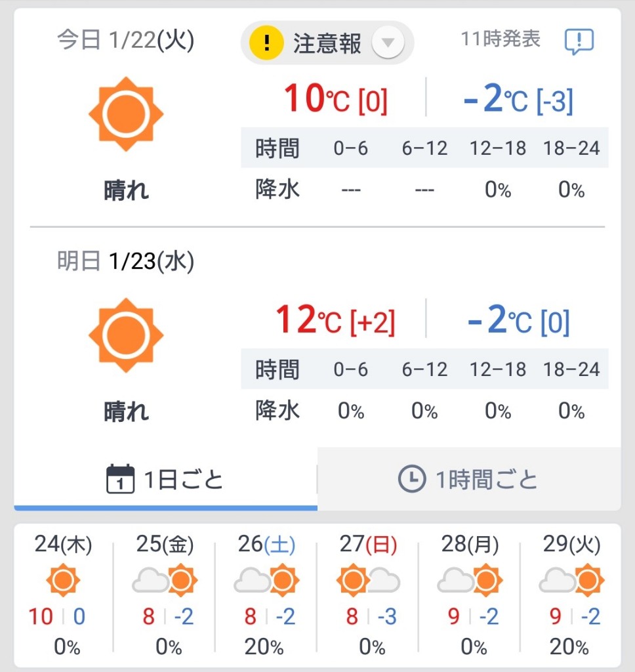Open the blue feedback speech bubble icon
635x672 pixels.
[x=579, y=41]
